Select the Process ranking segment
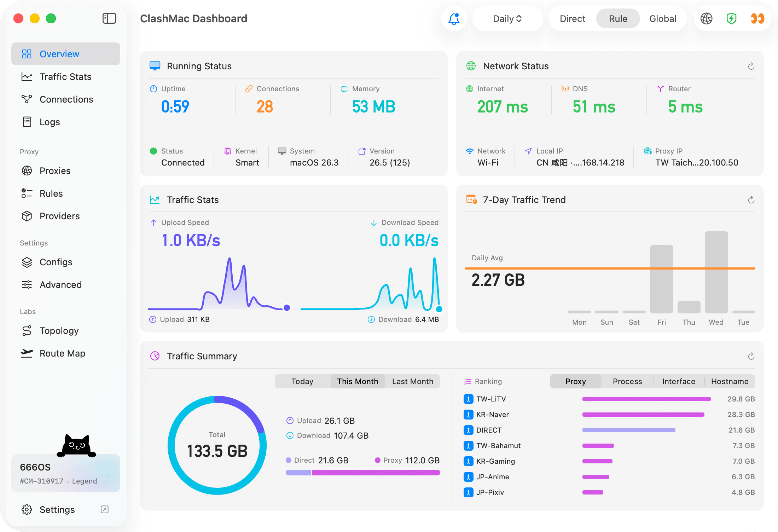The height and width of the screenshot is (532, 778). pos(627,381)
